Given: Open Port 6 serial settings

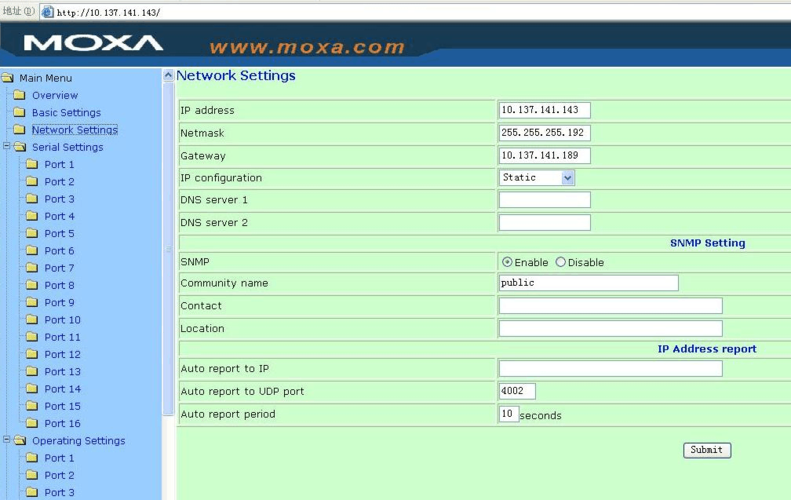Looking at the screenshot, I should pyautogui.click(x=60, y=251).
